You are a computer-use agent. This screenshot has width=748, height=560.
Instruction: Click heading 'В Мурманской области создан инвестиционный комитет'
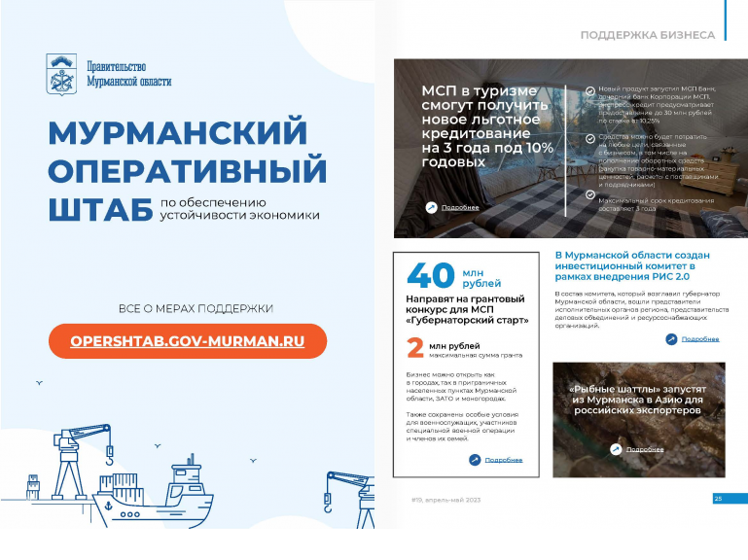coord(632,265)
